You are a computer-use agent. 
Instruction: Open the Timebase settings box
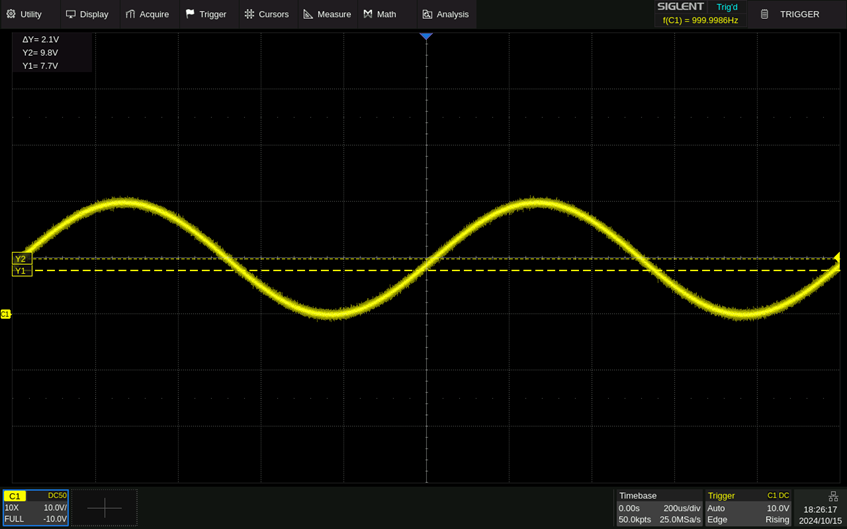click(x=658, y=508)
